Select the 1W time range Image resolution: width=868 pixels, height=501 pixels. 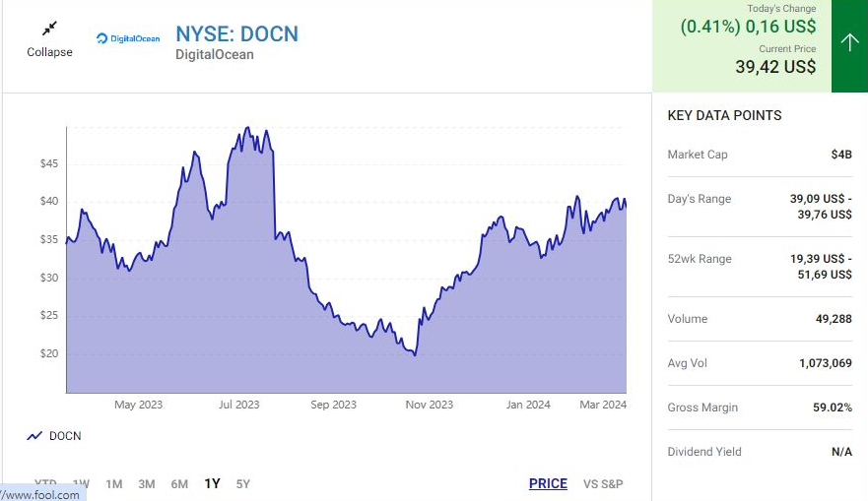point(81,483)
